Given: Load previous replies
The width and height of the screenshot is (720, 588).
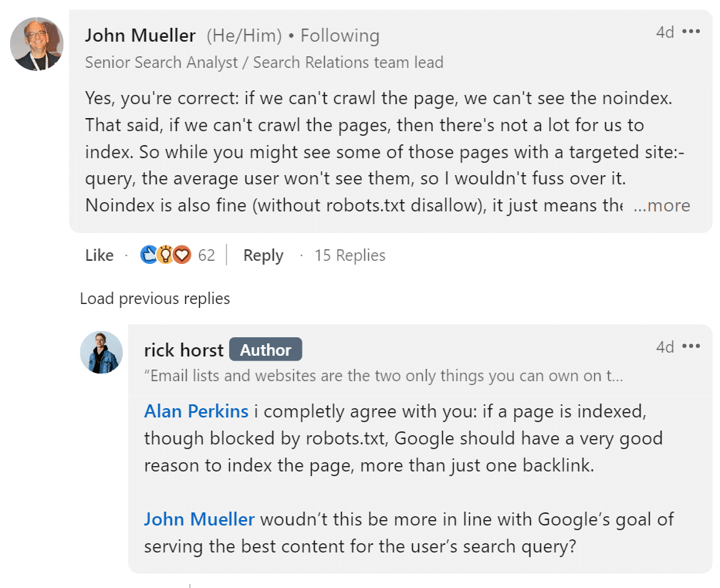Looking at the screenshot, I should [154, 298].
